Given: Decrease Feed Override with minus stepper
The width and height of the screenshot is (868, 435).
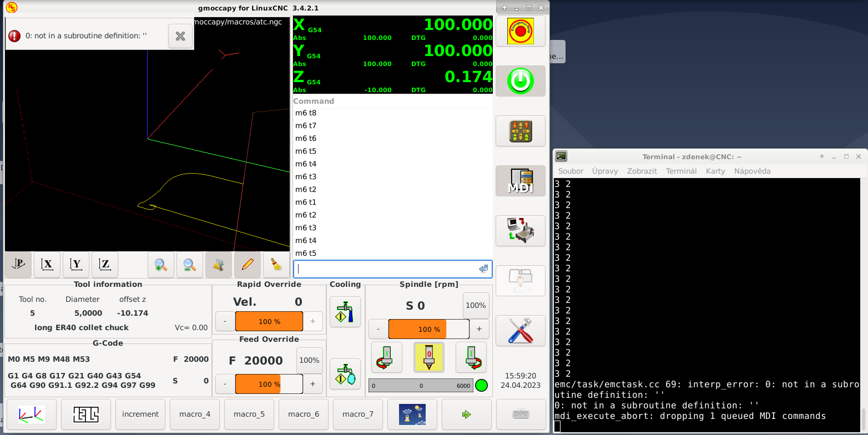Looking at the screenshot, I should click(x=225, y=383).
